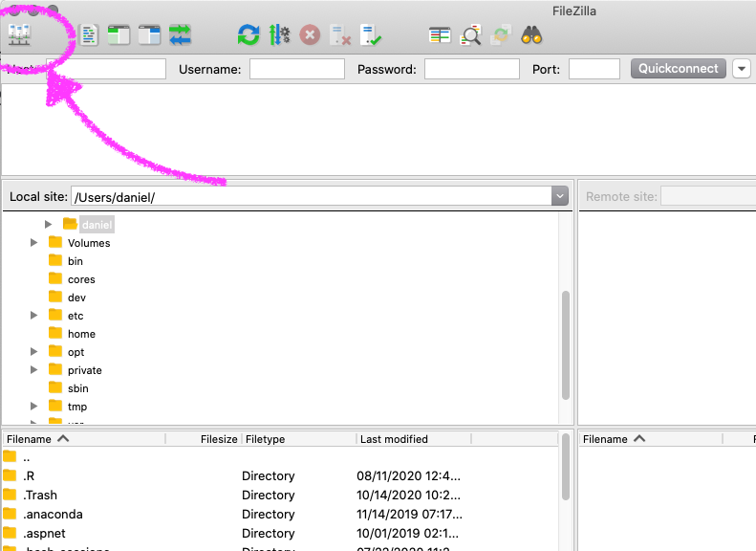Sort local files by Filename header

84,439
